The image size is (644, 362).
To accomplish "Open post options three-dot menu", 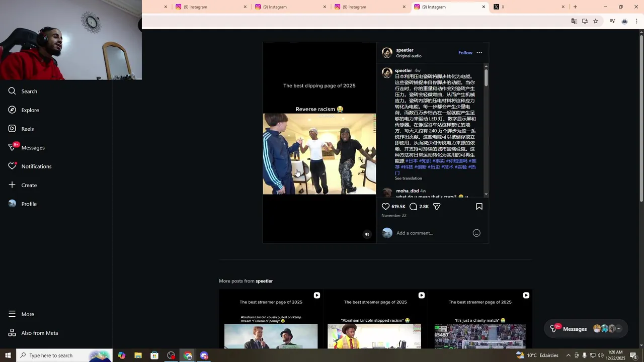I will (x=479, y=53).
